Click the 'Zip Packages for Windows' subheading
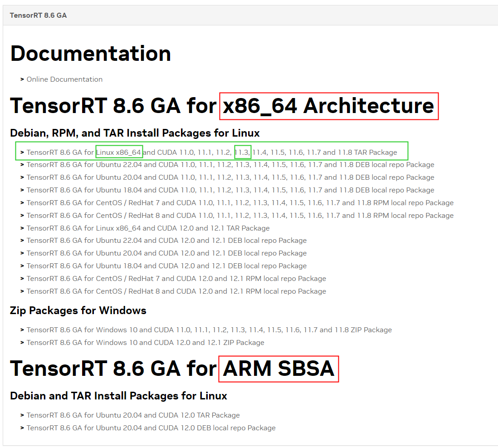Viewport: 498px width, 448px height. point(78,310)
